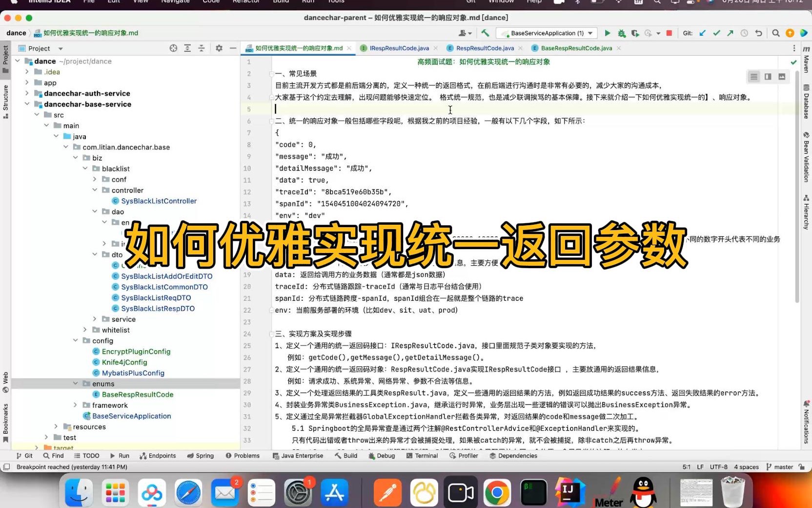Open the Structure tool window
Image resolution: width=812 pixels, height=508 pixels.
coord(5,102)
